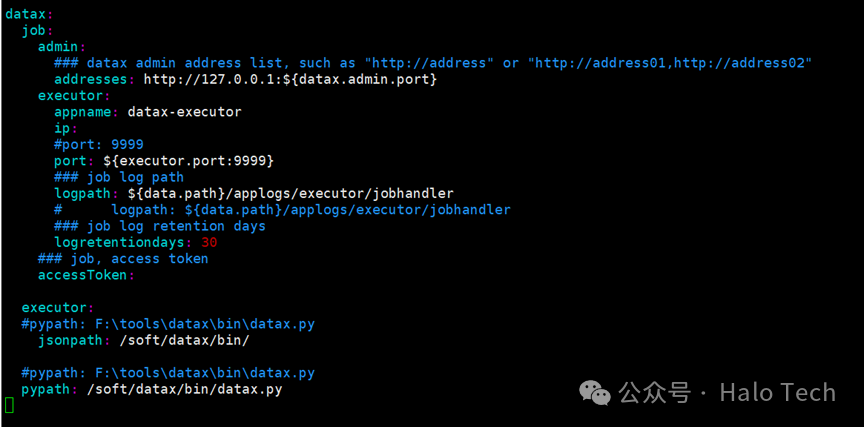The width and height of the screenshot is (864, 427).
Task: Click the "Halo Tech" watermark text
Action: pyautogui.click(x=777, y=393)
